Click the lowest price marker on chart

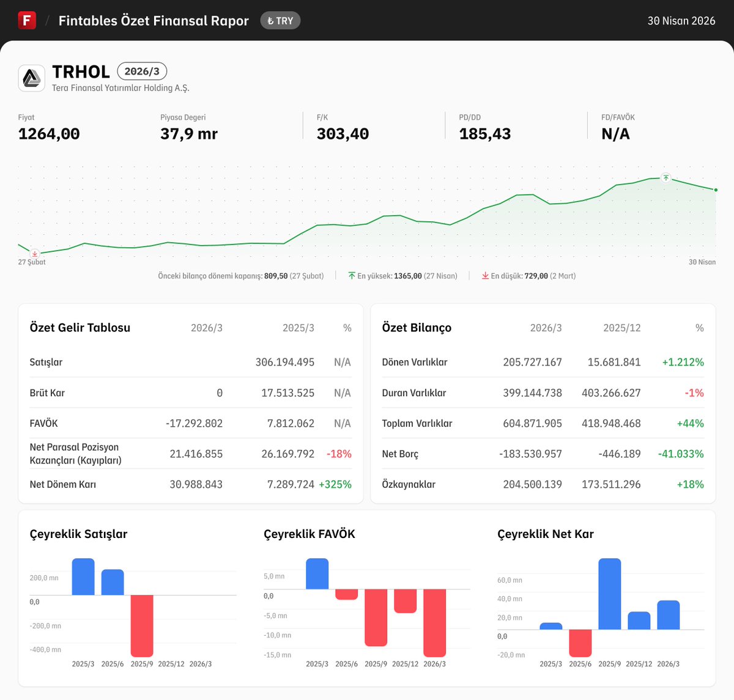click(35, 253)
